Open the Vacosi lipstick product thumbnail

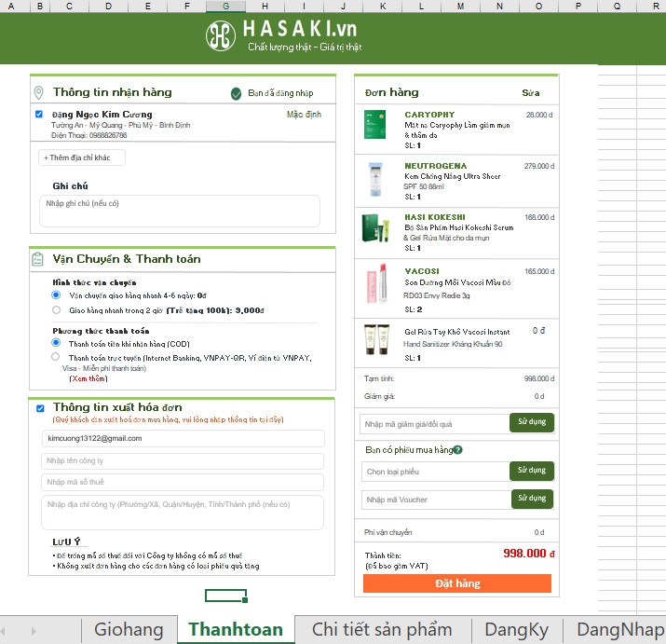(x=377, y=283)
